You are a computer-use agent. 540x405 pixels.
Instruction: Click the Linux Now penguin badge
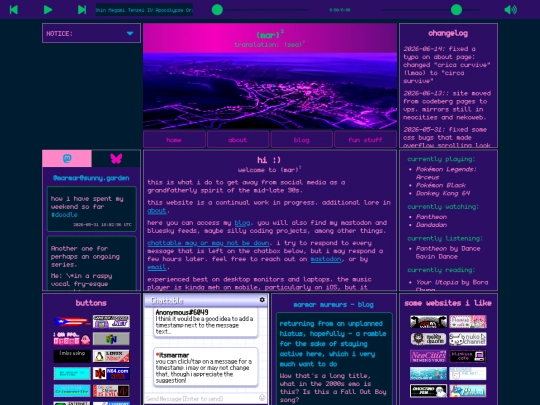pyautogui.click(x=111, y=356)
